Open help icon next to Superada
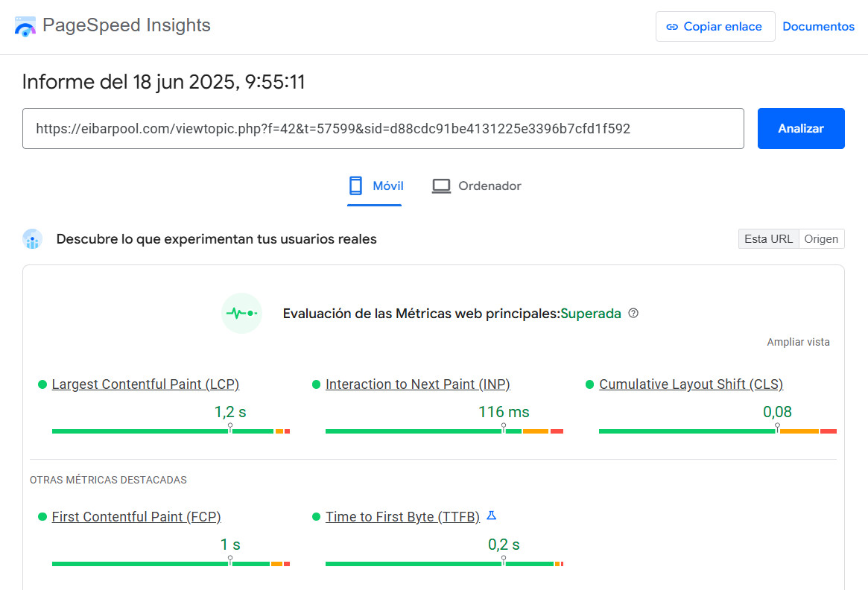 point(634,314)
